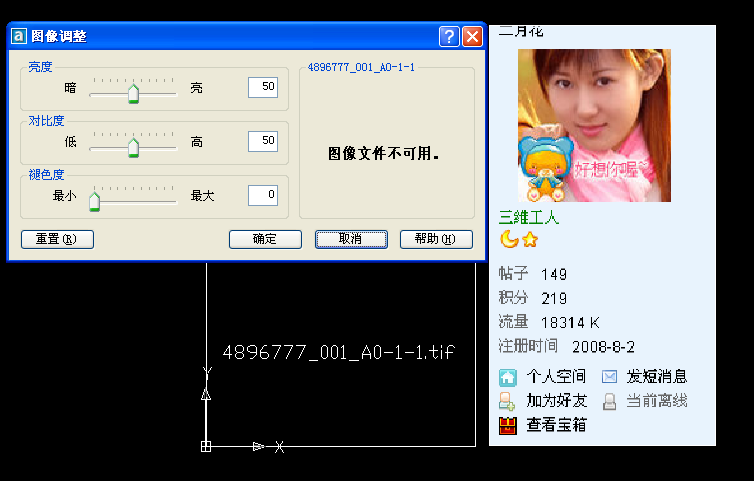
Task: Click the 加为好友 link
Action: (556, 400)
